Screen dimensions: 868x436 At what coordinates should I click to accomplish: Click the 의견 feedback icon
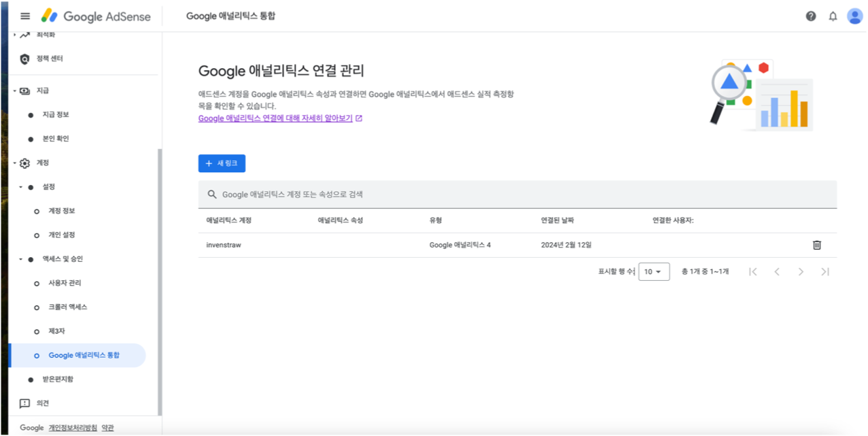click(25, 403)
